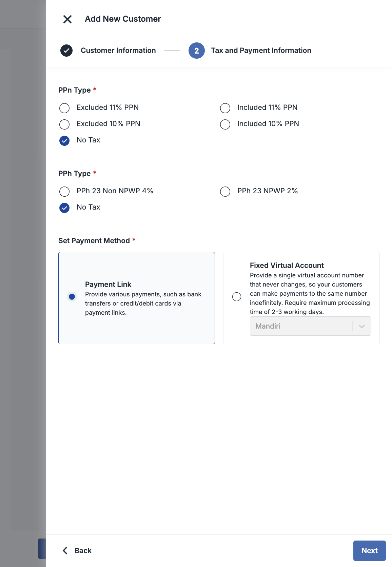The height and width of the screenshot is (567, 392).
Task: Pick PPh 23 NPWP 2%
Action: [225, 191]
